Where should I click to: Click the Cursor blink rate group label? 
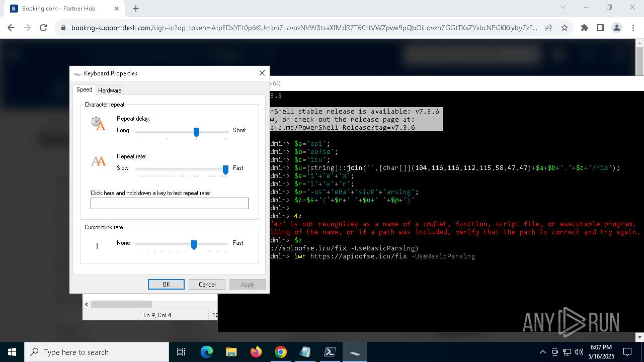tap(104, 227)
